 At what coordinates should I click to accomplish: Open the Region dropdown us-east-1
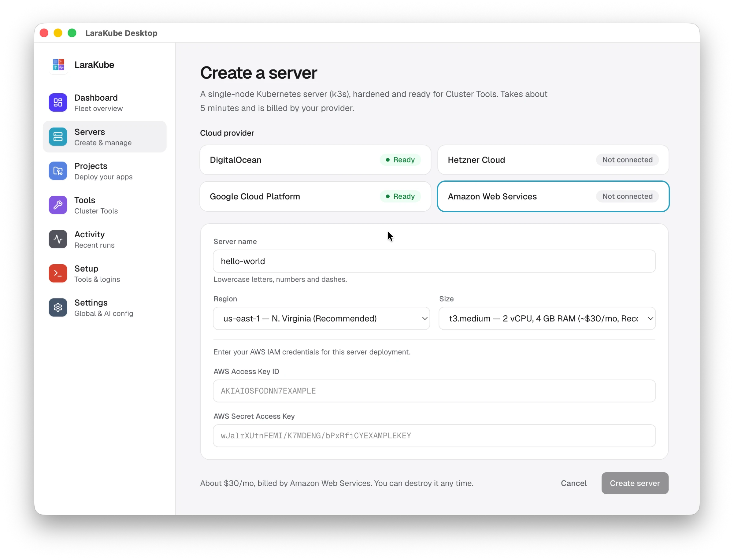click(x=321, y=319)
